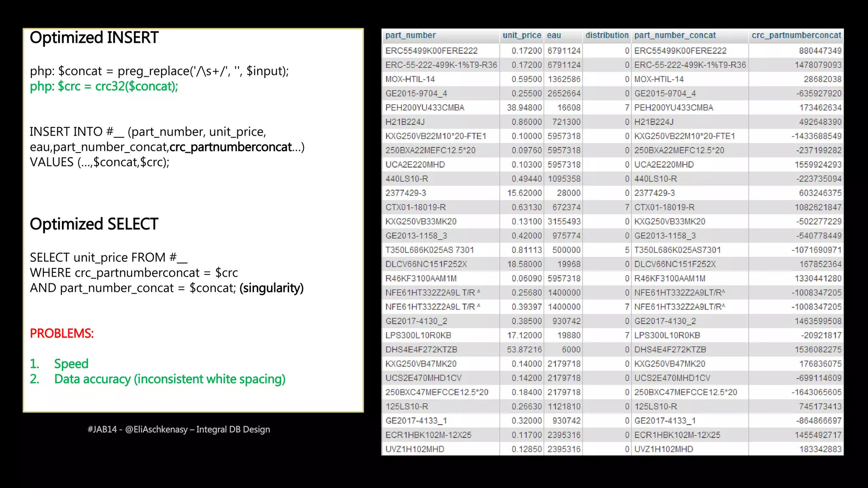Screen dimensions: 868x488
Task: Select unit price 53.87216
Action: pyautogui.click(x=524, y=349)
